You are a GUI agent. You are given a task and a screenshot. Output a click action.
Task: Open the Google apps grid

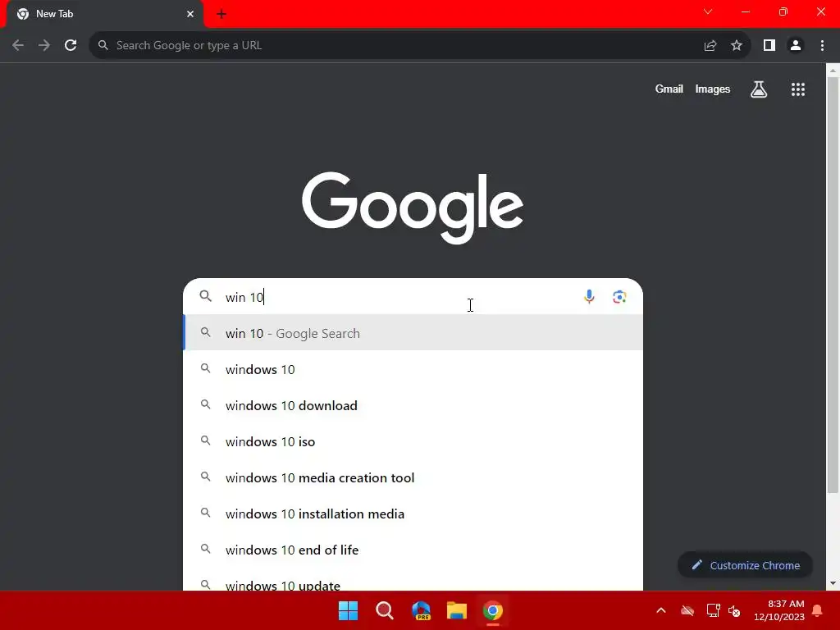coord(797,89)
